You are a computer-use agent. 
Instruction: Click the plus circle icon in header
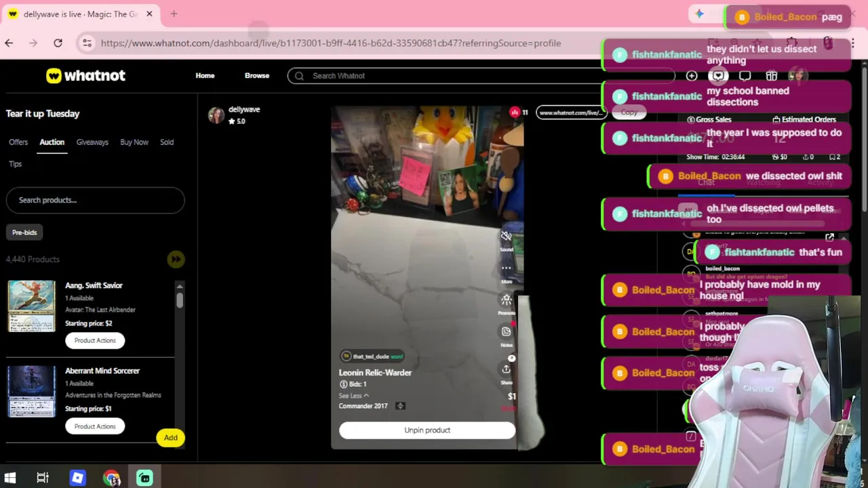(692, 76)
